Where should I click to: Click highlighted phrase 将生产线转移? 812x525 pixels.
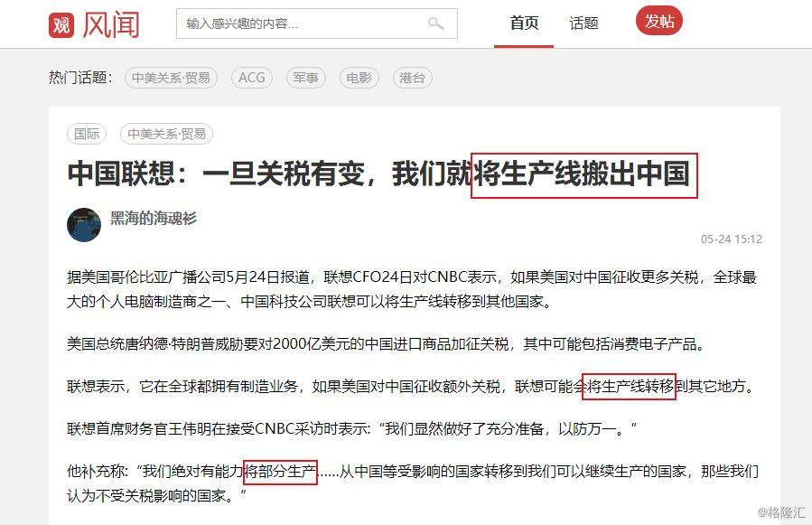[x=630, y=386]
